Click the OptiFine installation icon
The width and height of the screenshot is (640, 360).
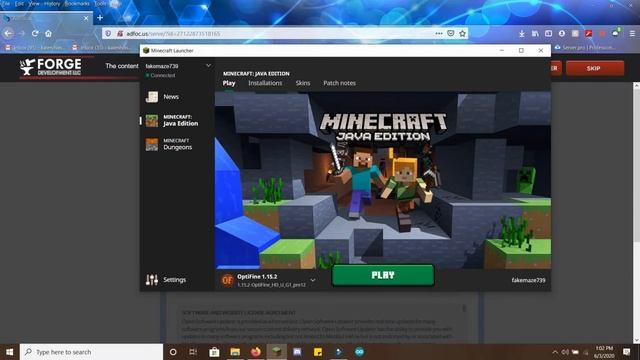point(227,280)
